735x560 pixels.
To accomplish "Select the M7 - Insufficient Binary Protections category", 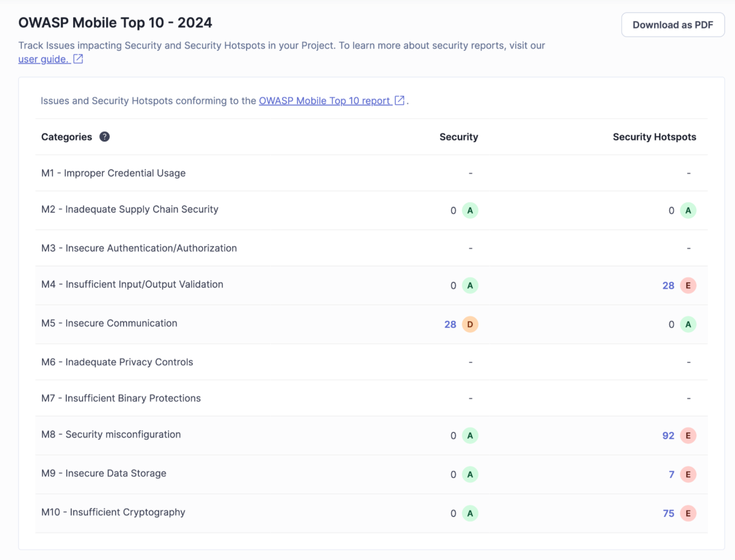I will [x=121, y=399].
